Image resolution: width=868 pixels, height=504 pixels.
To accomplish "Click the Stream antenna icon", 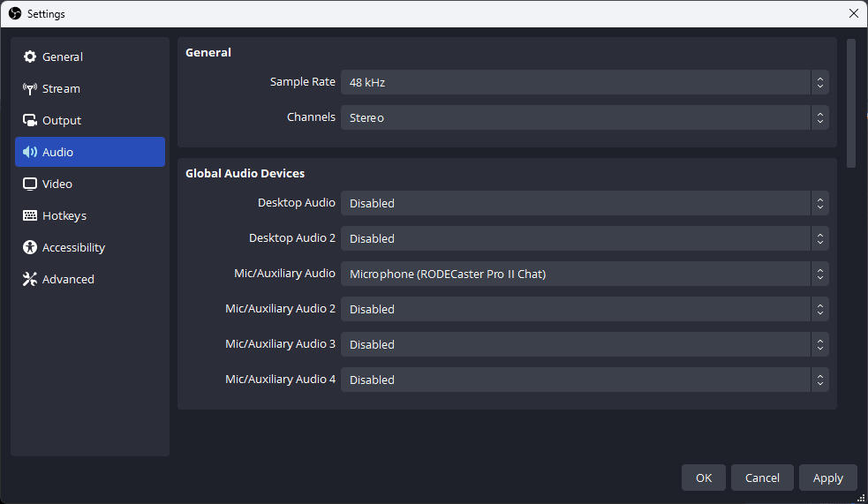I will (30, 88).
